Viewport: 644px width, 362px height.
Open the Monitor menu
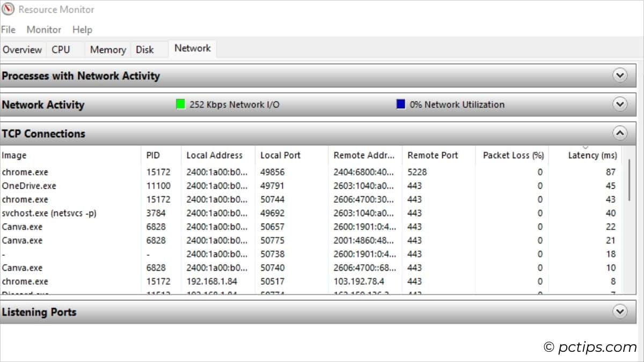(43, 29)
